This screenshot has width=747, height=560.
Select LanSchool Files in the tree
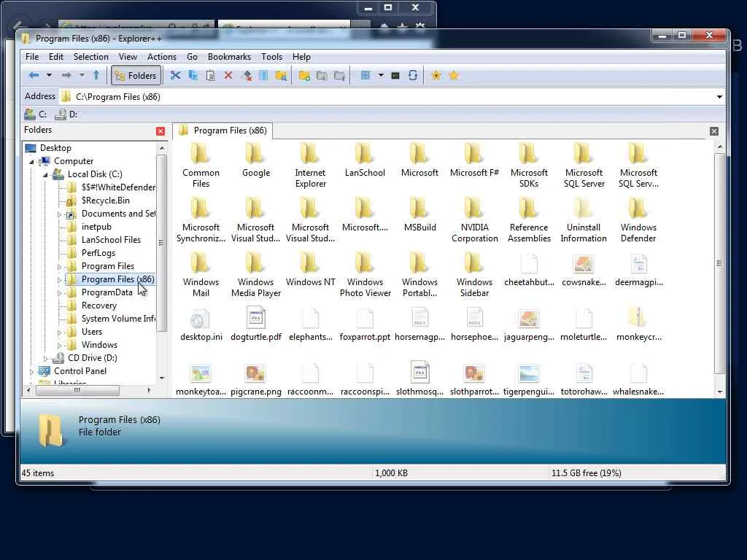coord(111,240)
